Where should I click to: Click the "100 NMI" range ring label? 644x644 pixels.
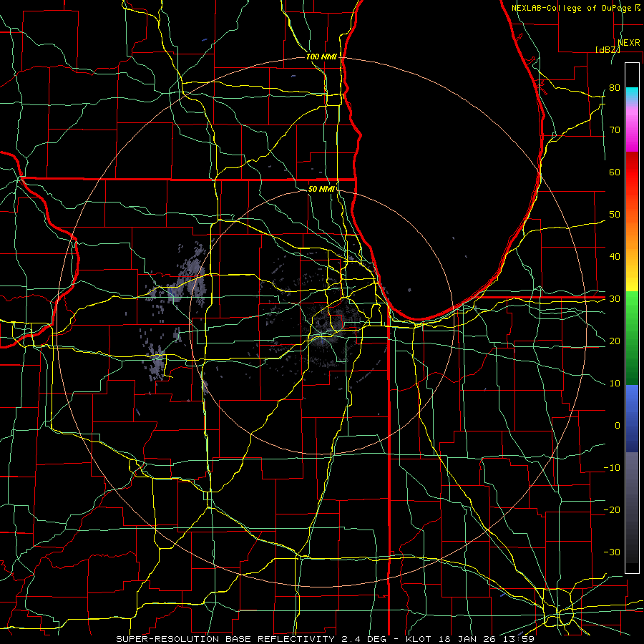coord(321,57)
